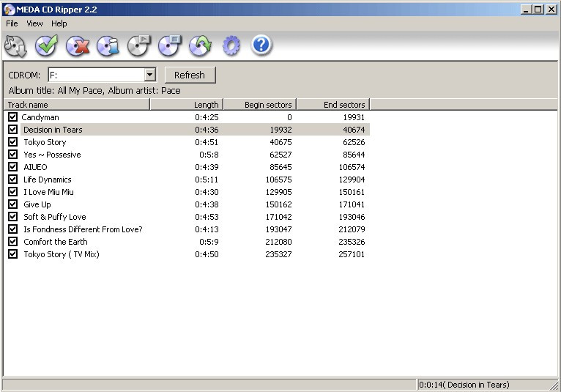Click the green check select-all icon
The image size is (561, 392).
pos(46,46)
